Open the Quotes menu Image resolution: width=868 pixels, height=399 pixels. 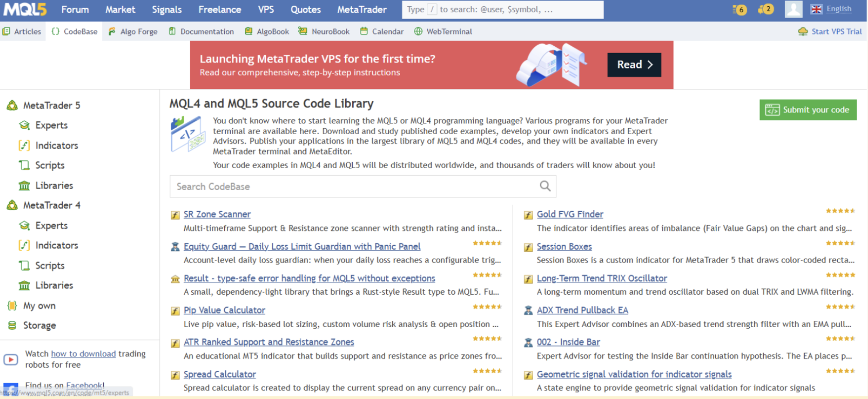[305, 9]
